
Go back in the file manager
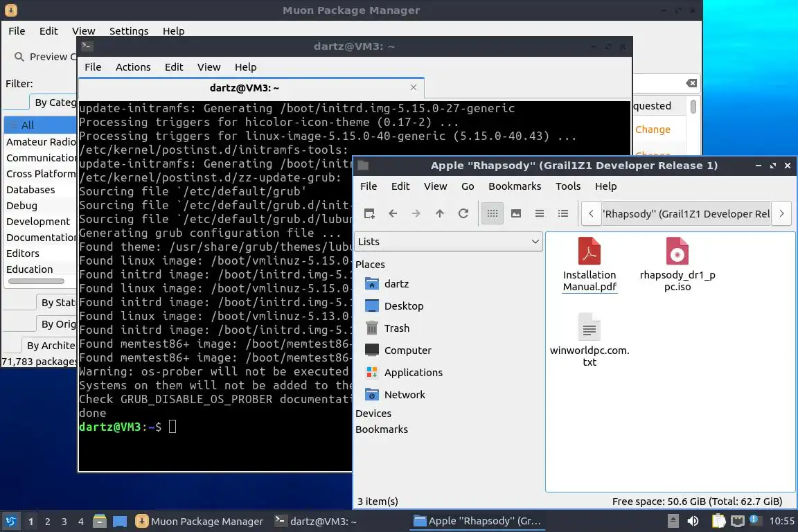click(392, 213)
